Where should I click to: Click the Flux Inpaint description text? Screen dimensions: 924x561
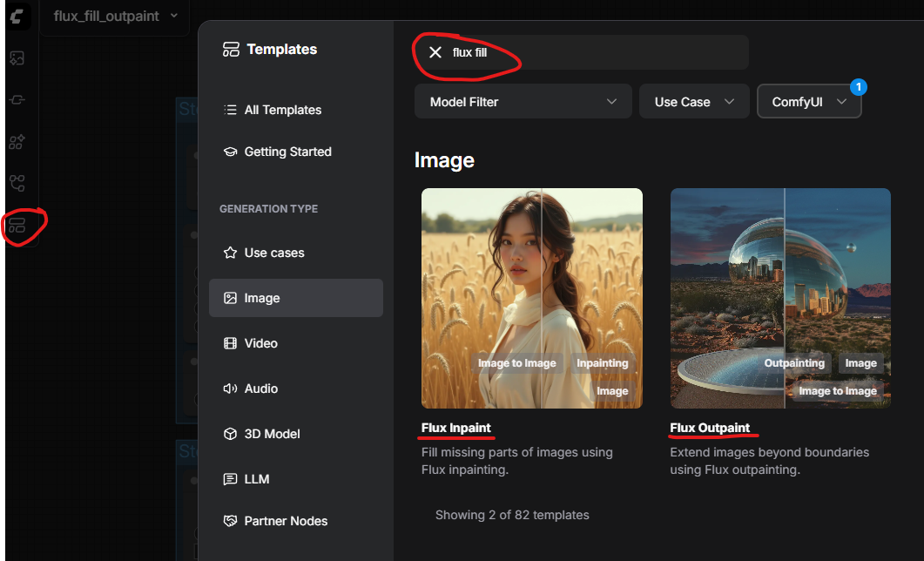(x=516, y=461)
